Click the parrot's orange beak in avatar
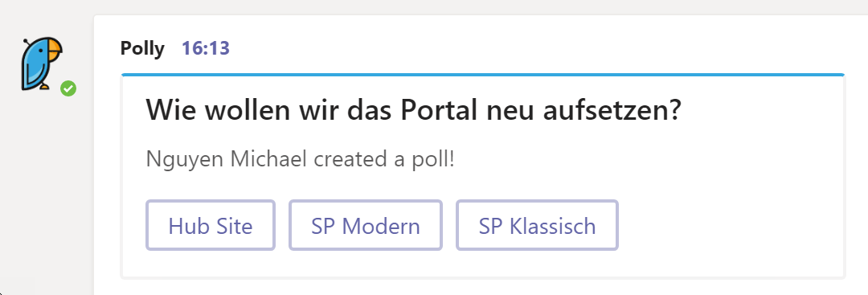The image size is (868, 295). click(x=54, y=49)
